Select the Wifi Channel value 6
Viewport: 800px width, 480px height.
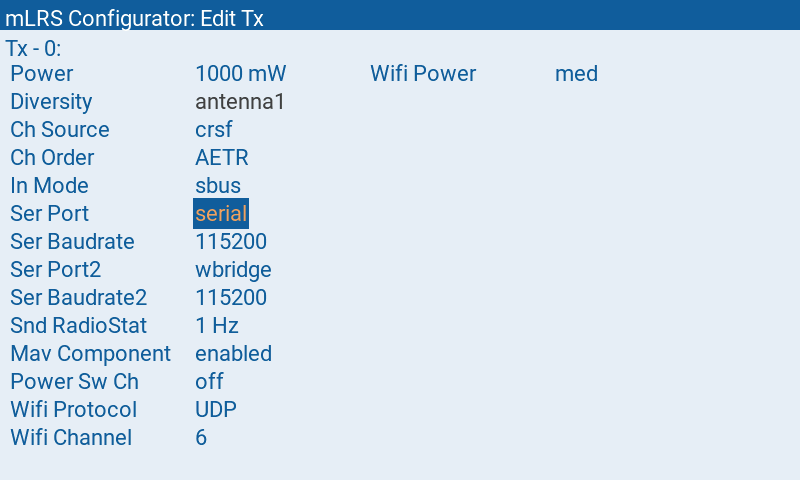click(x=201, y=438)
